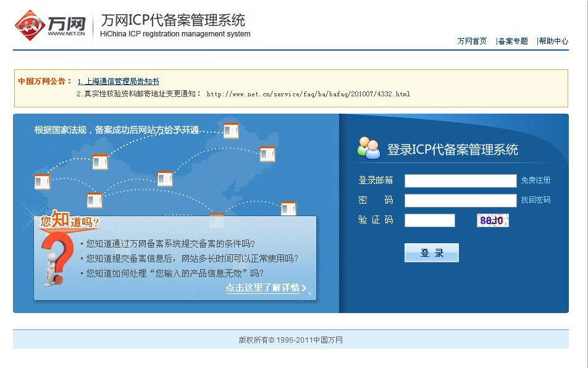Viewport: 588px width, 368px height.
Task: Click the net.cn bafaq URL in the announcement
Action: coord(308,94)
